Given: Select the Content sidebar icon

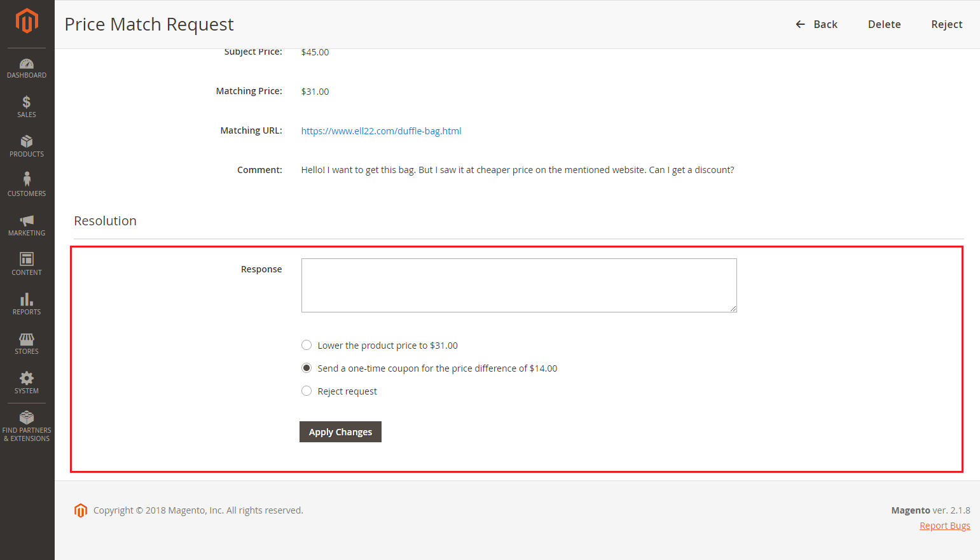Looking at the screenshot, I should click(x=27, y=265).
